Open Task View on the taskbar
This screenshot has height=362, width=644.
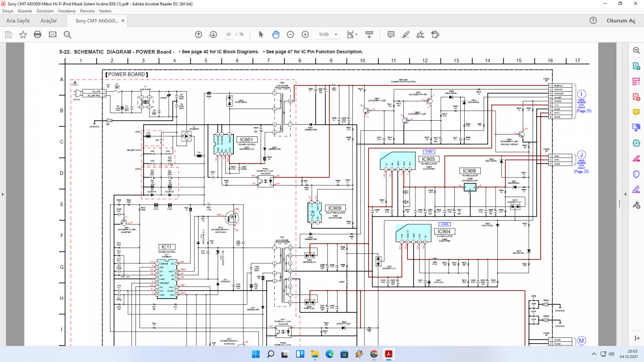click(285, 354)
